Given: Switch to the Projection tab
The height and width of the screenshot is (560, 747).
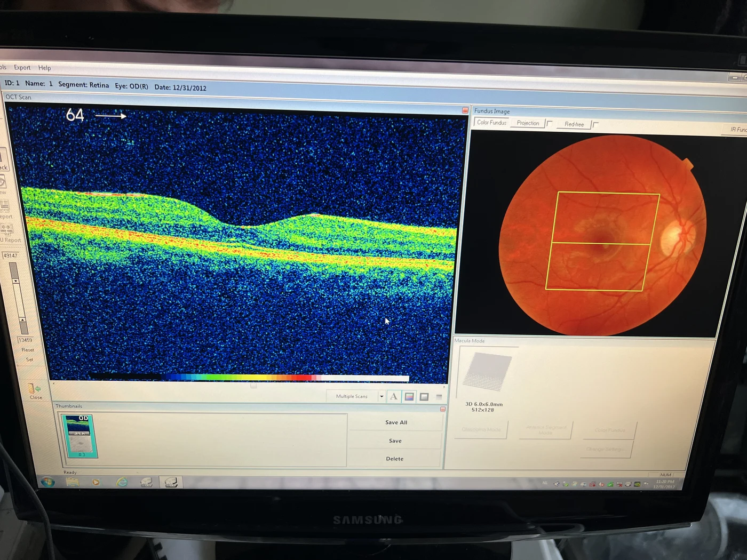Looking at the screenshot, I should [x=528, y=123].
